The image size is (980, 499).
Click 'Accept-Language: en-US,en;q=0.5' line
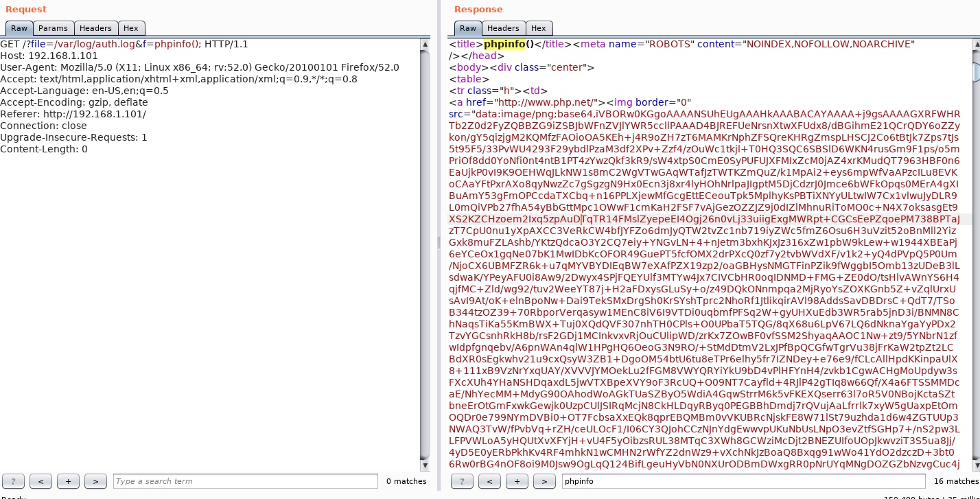coord(84,91)
